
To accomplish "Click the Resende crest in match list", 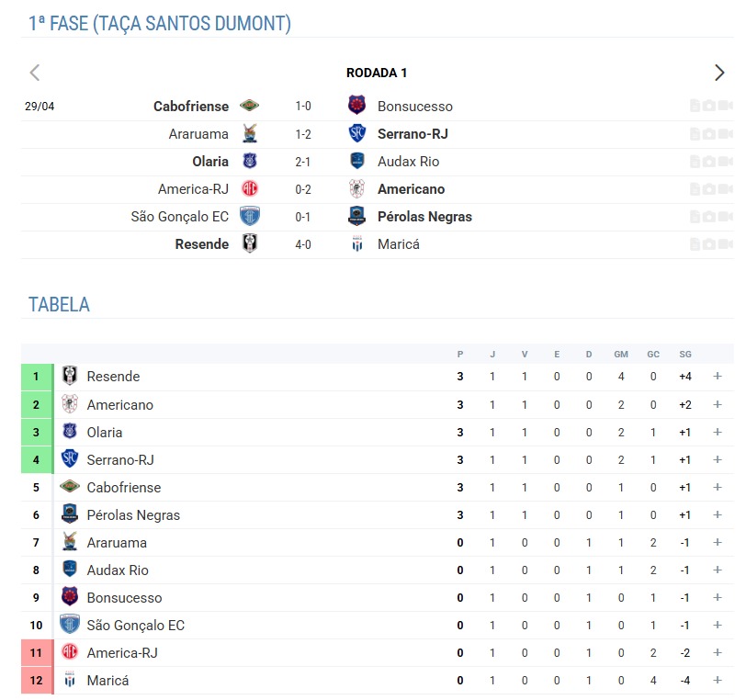I will tap(249, 244).
